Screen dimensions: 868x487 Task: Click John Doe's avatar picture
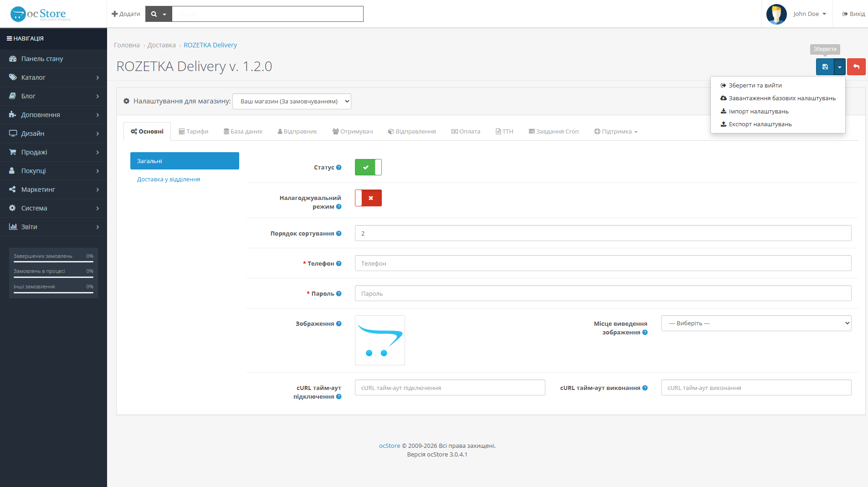[776, 14]
